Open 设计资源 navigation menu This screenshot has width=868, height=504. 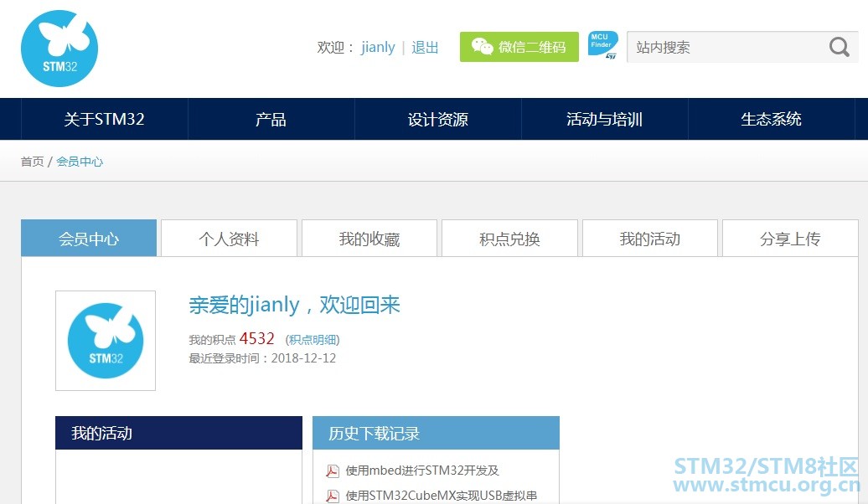pos(438,119)
